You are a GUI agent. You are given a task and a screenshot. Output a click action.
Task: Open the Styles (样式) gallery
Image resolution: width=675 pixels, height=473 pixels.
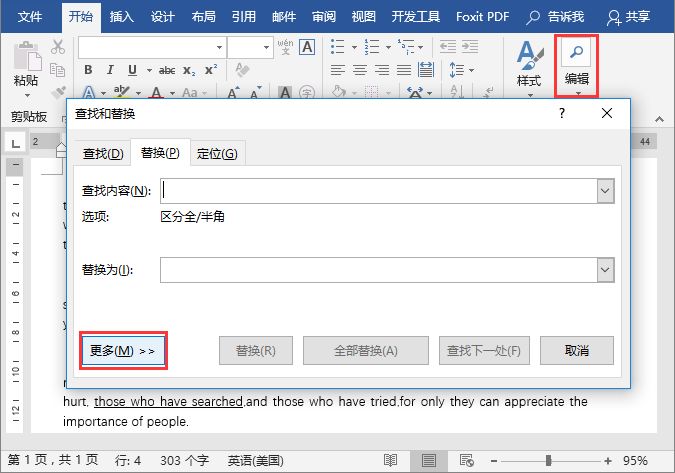pos(528,63)
